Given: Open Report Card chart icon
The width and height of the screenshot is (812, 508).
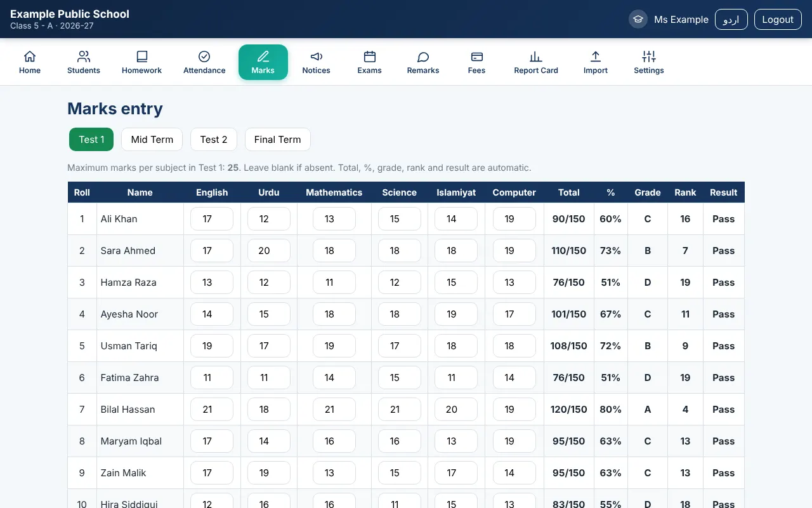Looking at the screenshot, I should tap(536, 57).
